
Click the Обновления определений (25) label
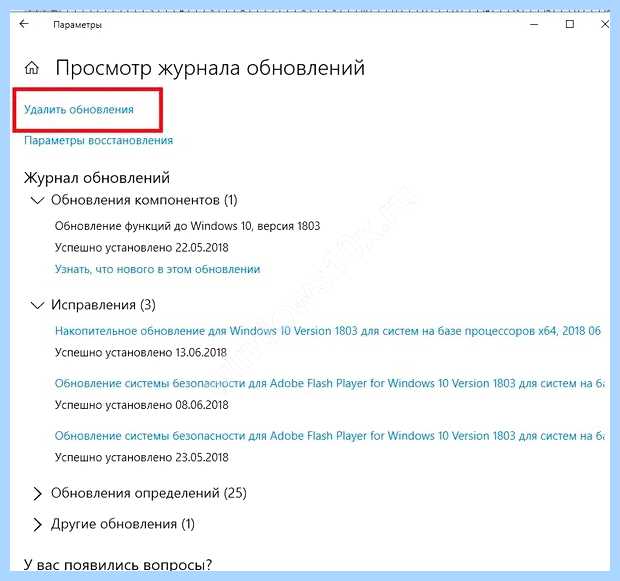click(149, 493)
